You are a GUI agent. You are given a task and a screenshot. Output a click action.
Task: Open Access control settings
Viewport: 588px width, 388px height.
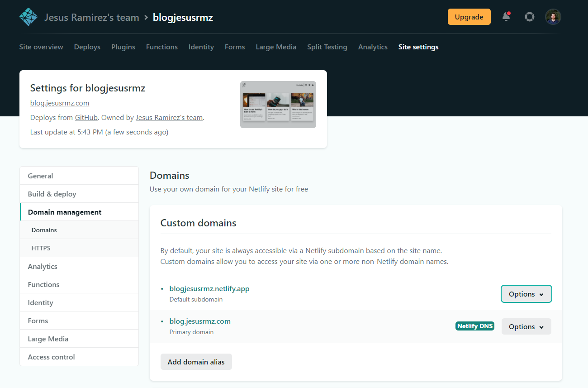(79, 357)
